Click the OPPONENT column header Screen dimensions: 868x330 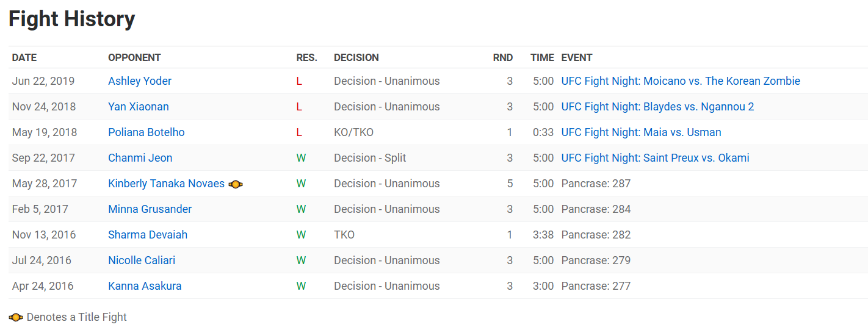(x=134, y=58)
